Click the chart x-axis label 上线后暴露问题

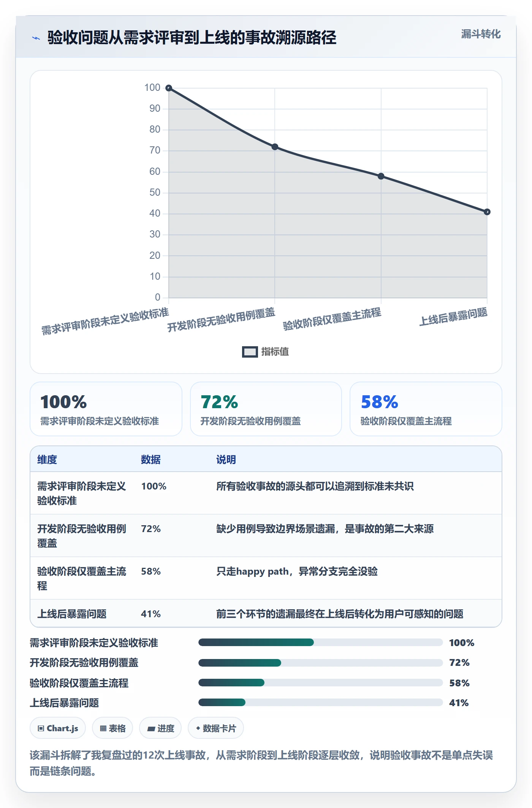point(453,317)
